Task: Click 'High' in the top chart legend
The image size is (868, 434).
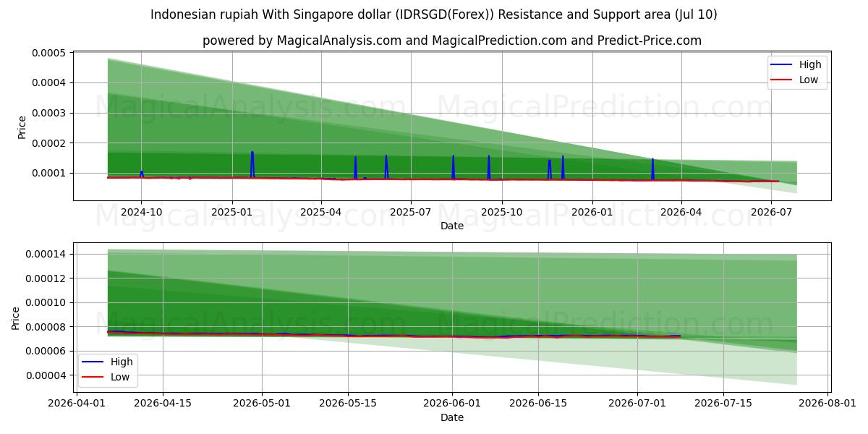Action: pos(810,64)
